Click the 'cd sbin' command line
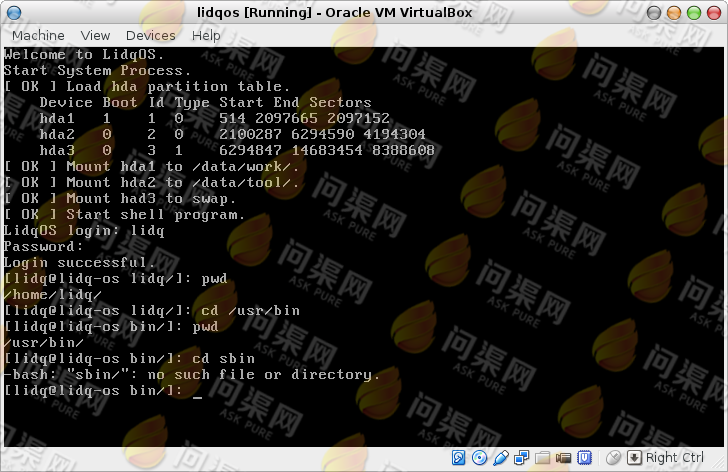The image size is (728, 472). pyautogui.click(x=130, y=359)
